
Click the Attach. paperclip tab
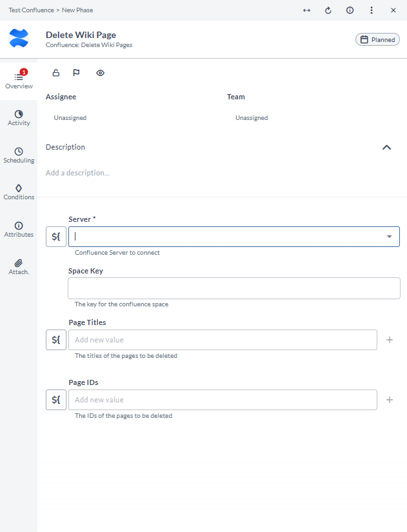point(19,267)
